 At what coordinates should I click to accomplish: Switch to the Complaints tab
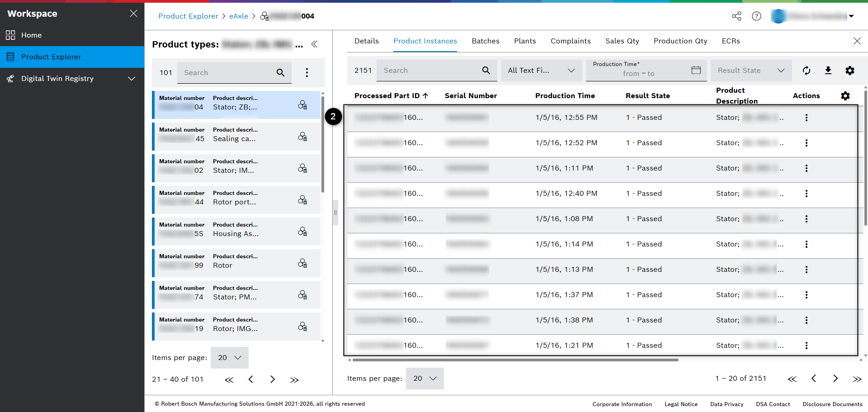click(571, 41)
